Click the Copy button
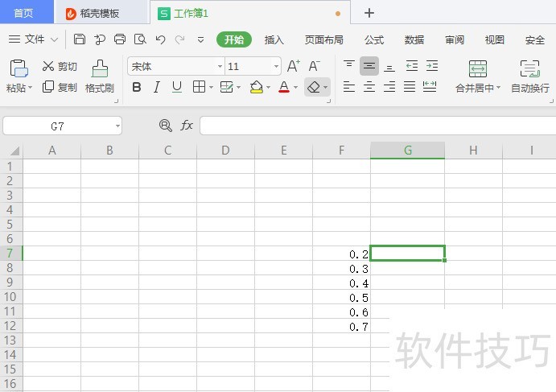This screenshot has height=392, width=556. 60,87
